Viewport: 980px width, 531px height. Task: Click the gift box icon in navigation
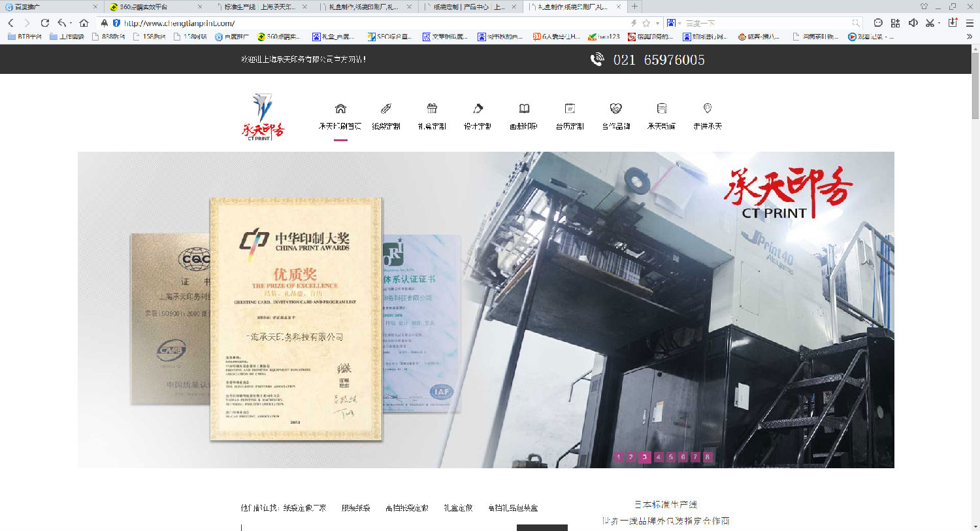[431, 109]
